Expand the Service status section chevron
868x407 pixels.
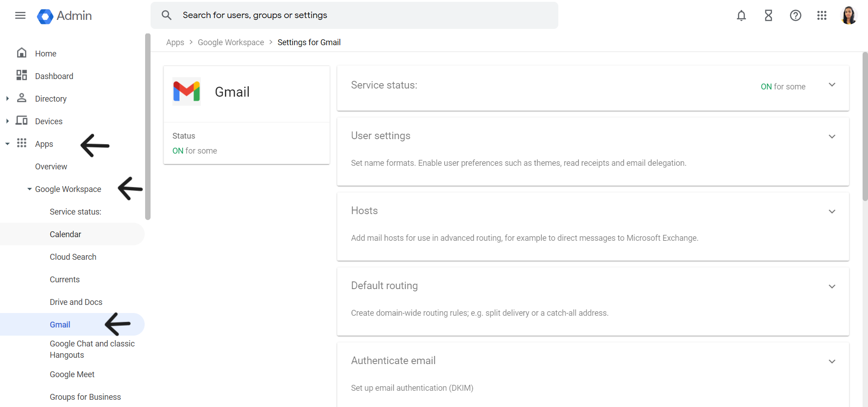(832, 85)
